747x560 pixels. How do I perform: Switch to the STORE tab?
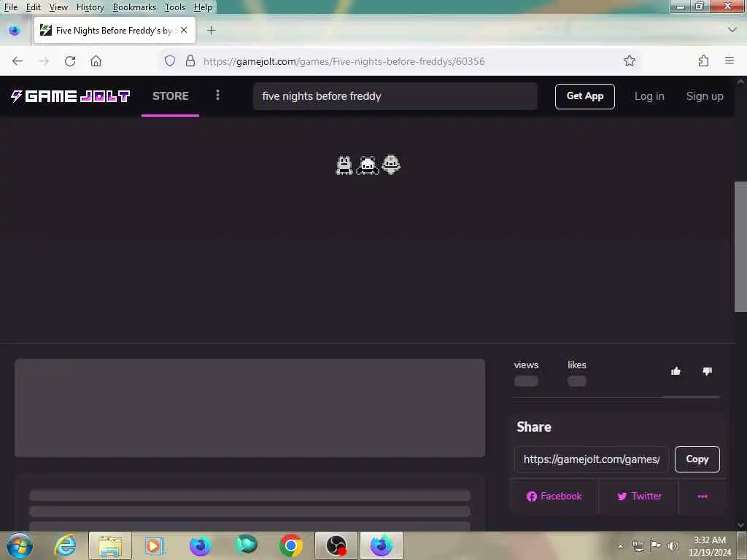point(171,96)
